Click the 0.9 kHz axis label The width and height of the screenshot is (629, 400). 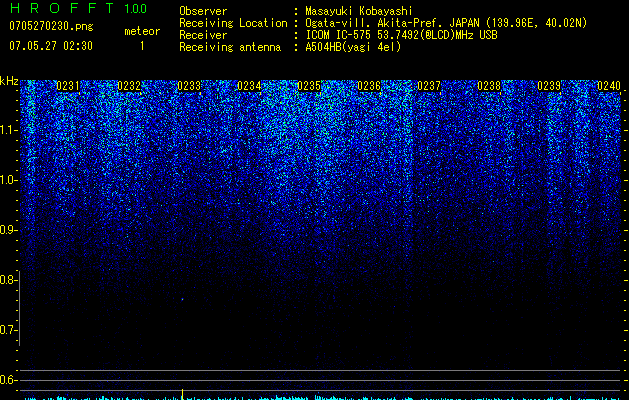[x=8, y=230]
